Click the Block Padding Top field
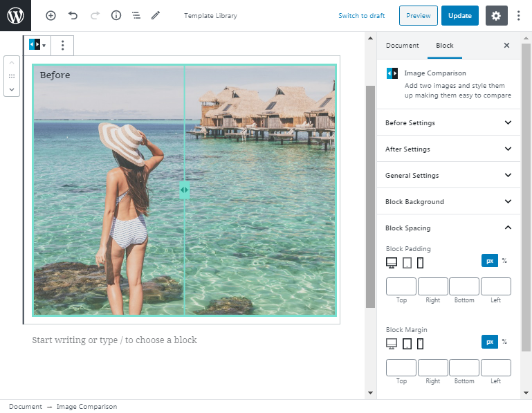 [x=401, y=286]
